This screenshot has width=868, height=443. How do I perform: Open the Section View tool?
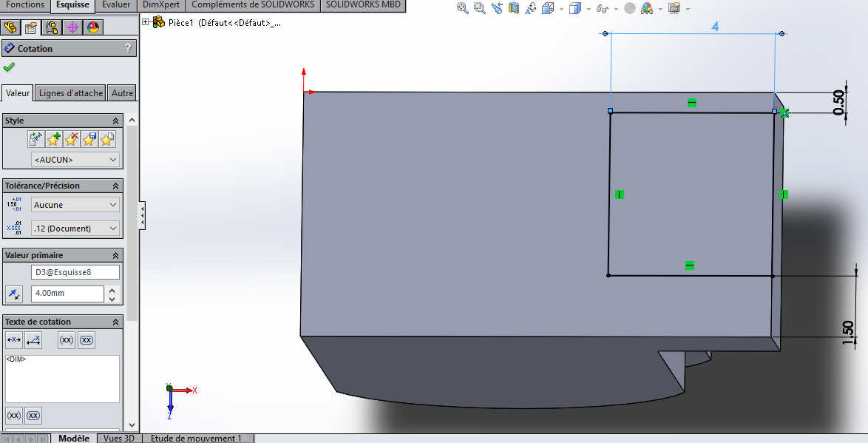pos(514,8)
